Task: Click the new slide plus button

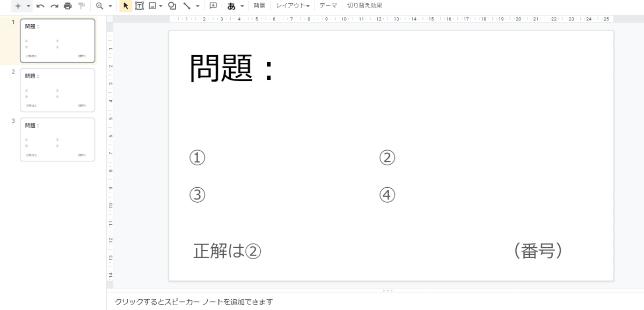Action: (18, 6)
